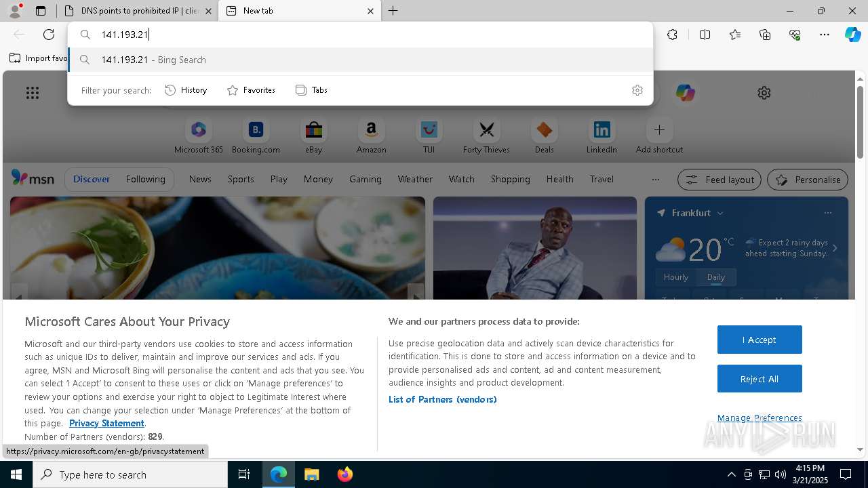Open the Extensions puzzle icon
The width and height of the screenshot is (868, 488).
coord(672,35)
